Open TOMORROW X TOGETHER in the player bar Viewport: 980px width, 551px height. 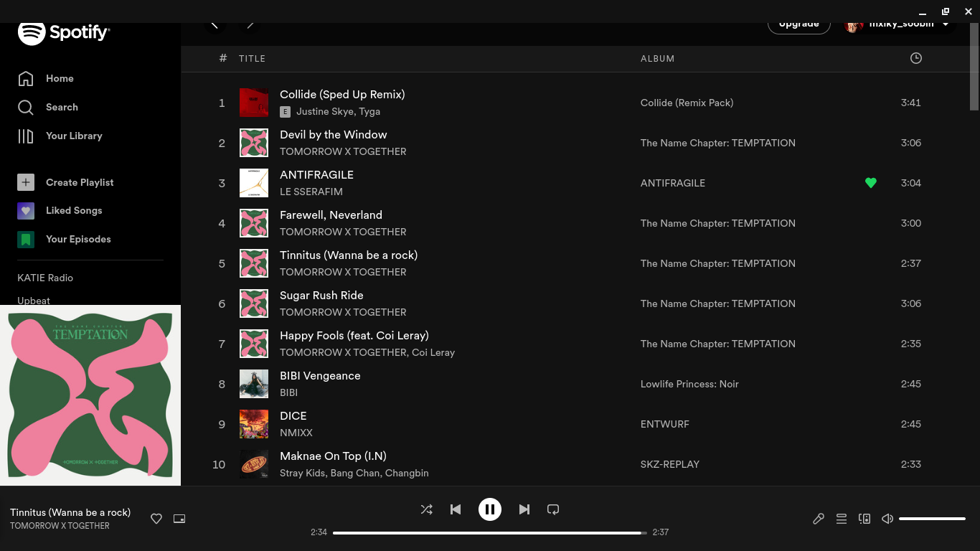[x=60, y=526]
